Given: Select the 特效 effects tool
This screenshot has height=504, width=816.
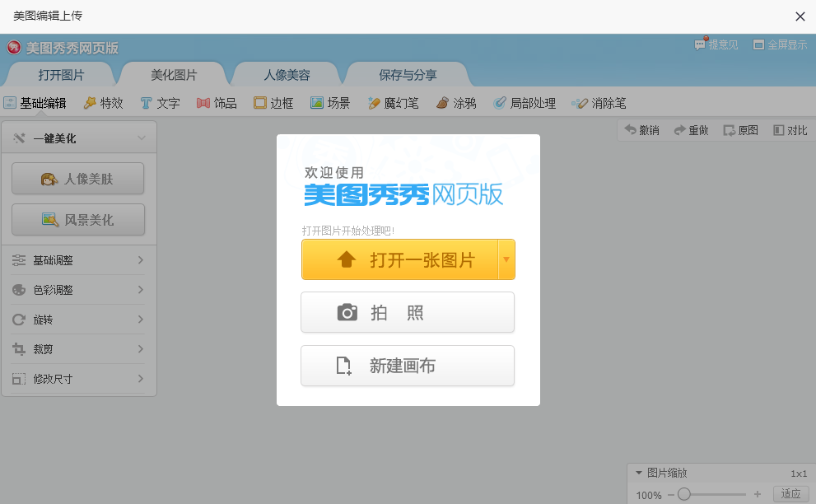Looking at the screenshot, I should 103,103.
